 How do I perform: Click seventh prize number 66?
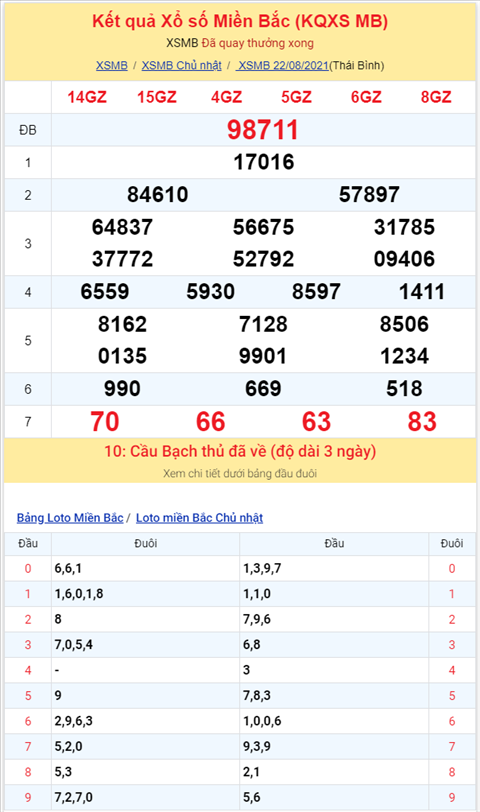coord(210,422)
